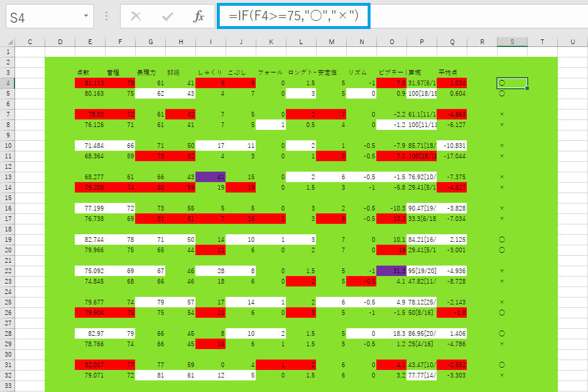Click red cell with value 81.113
This screenshot has width=588, height=392.
pyautogui.click(x=90, y=83)
